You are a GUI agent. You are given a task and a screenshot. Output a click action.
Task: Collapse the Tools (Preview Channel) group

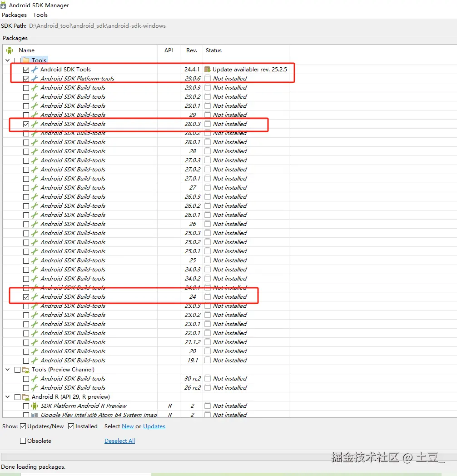(8, 370)
